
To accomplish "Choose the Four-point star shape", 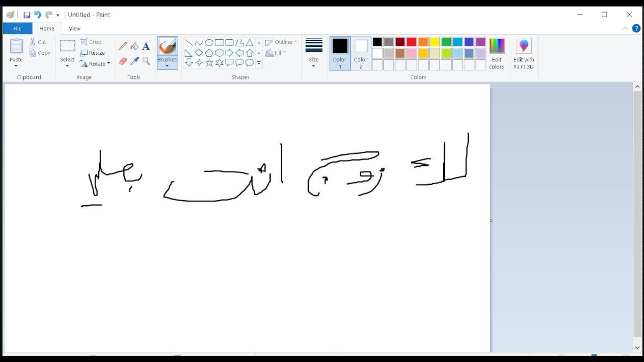I will tap(199, 63).
